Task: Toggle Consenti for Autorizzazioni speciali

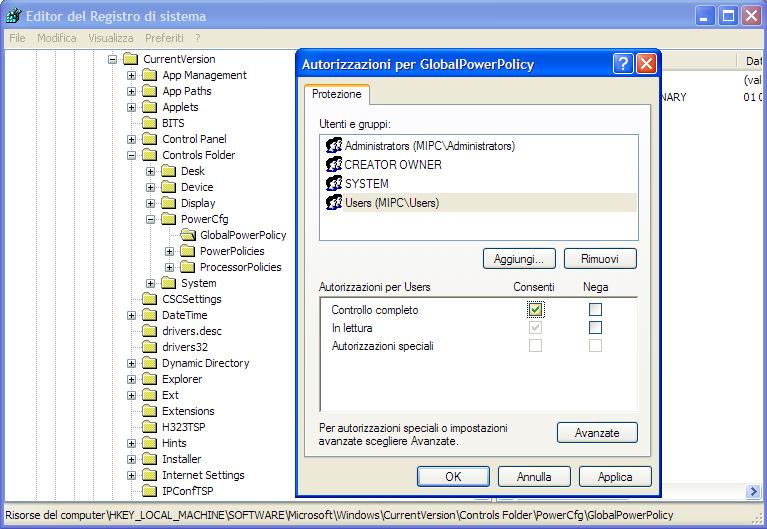Action: [x=535, y=345]
